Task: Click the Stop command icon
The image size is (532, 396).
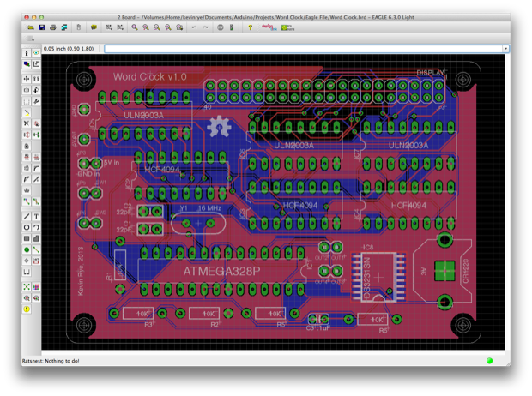Action: tap(221, 27)
